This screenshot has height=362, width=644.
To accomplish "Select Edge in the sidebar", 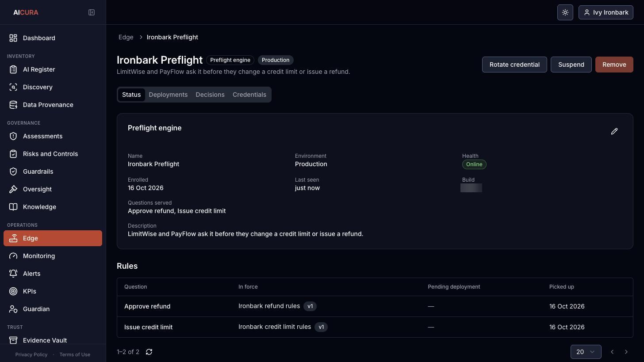I will tap(53, 238).
